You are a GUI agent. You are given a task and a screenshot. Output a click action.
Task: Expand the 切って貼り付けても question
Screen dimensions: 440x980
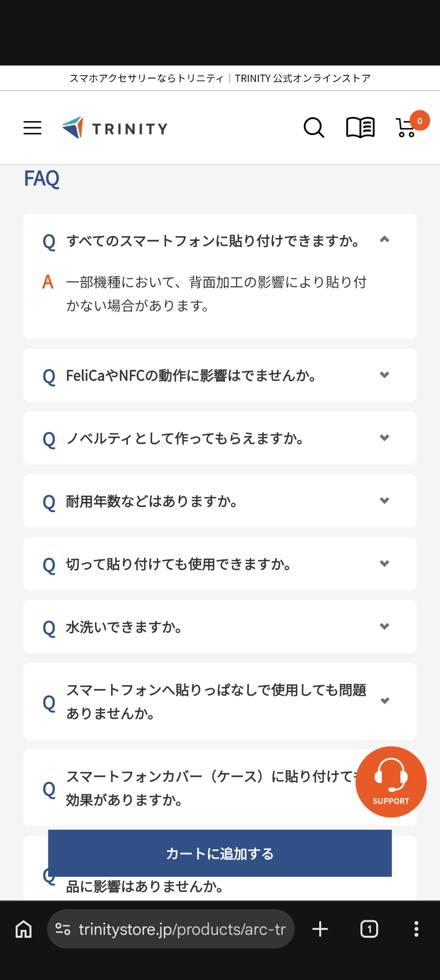(x=220, y=564)
